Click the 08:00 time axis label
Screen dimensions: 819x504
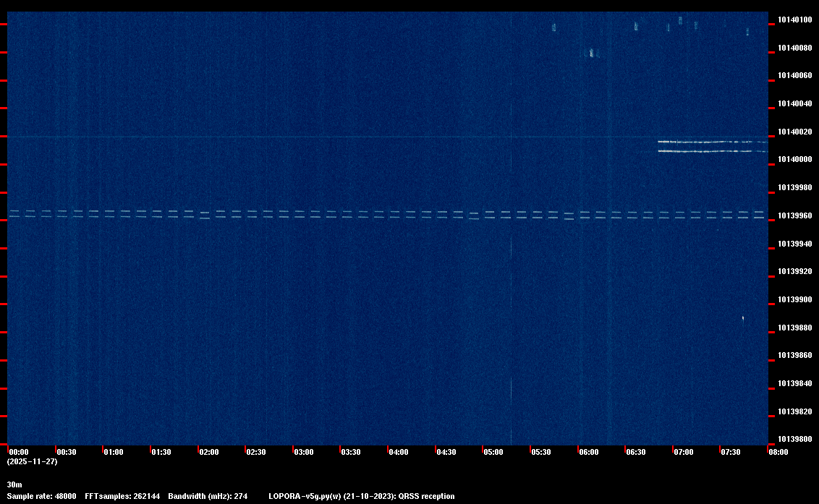pyautogui.click(x=778, y=452)
